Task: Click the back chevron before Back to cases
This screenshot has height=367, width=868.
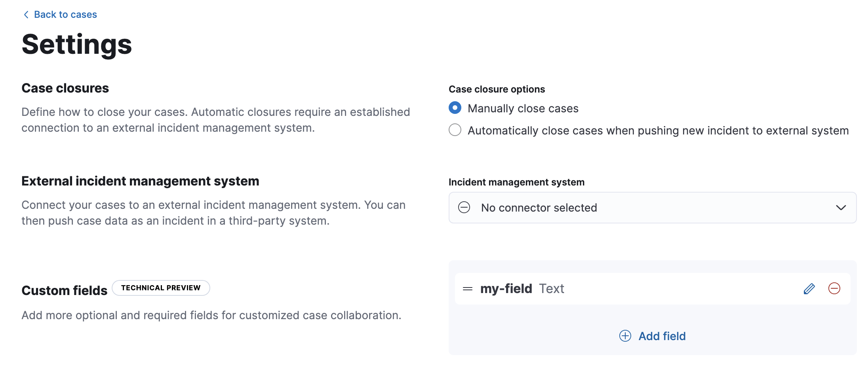Action: [26, 14]
